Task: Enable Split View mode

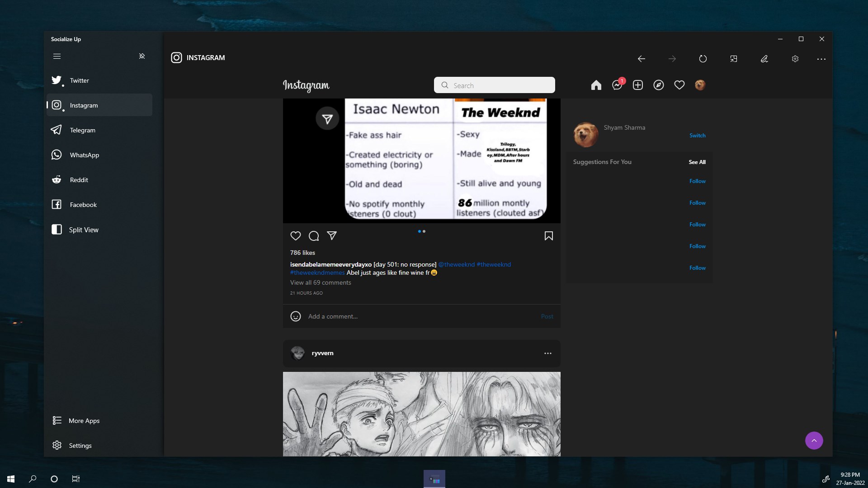Action: 84,230
